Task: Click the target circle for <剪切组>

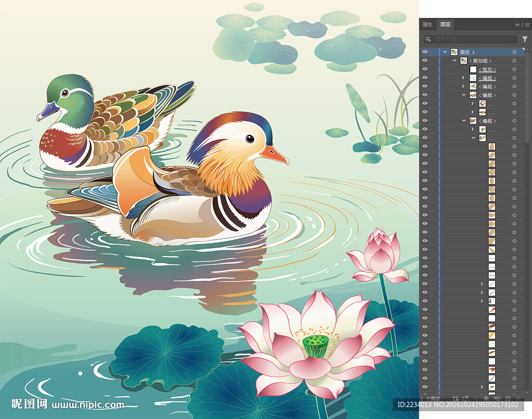Action: (514, 61)
